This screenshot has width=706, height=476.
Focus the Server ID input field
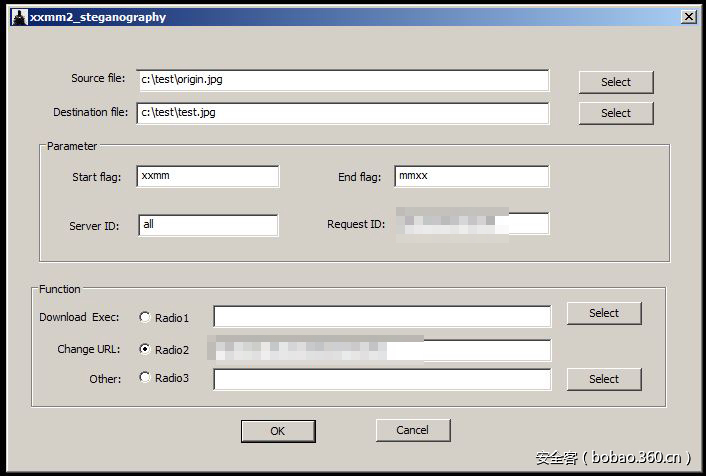[208, 225]
